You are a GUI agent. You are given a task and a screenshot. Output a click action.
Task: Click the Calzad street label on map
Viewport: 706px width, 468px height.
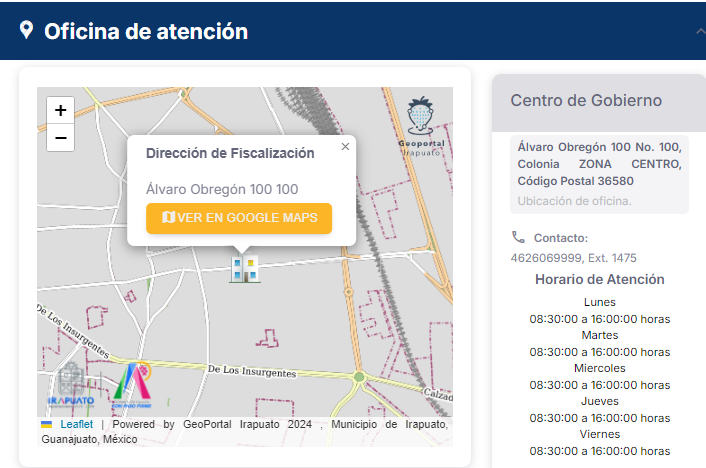point(438,395)
